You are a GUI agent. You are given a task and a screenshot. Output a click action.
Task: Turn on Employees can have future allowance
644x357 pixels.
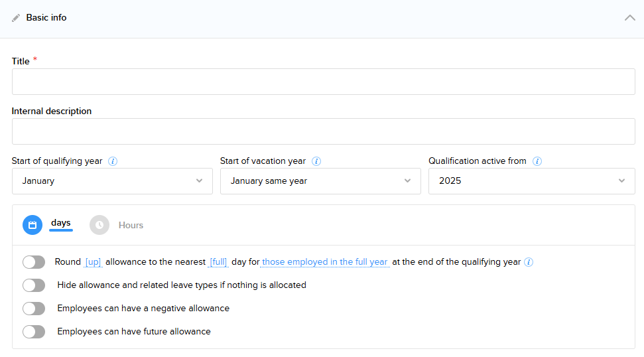tap(34, 332)
